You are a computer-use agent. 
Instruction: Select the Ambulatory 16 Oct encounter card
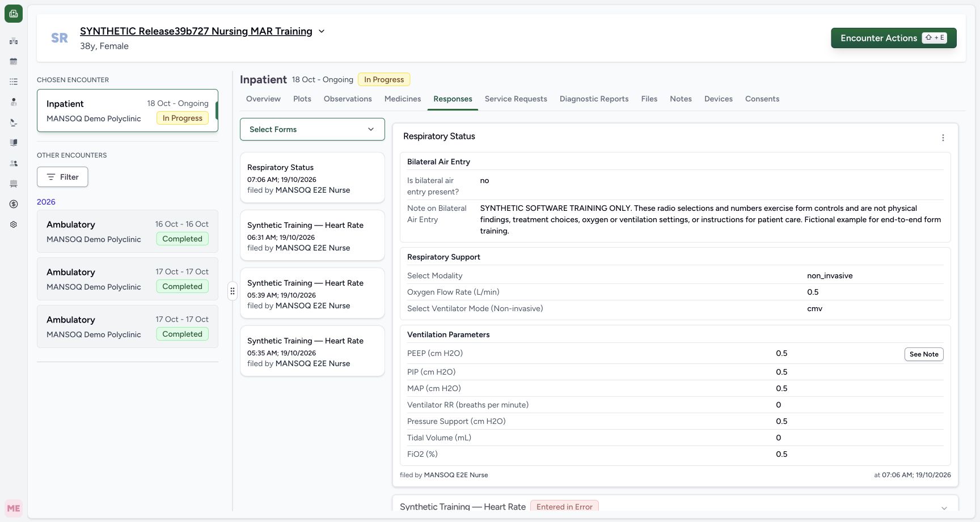pyautogui.click(x=128, y=231)
